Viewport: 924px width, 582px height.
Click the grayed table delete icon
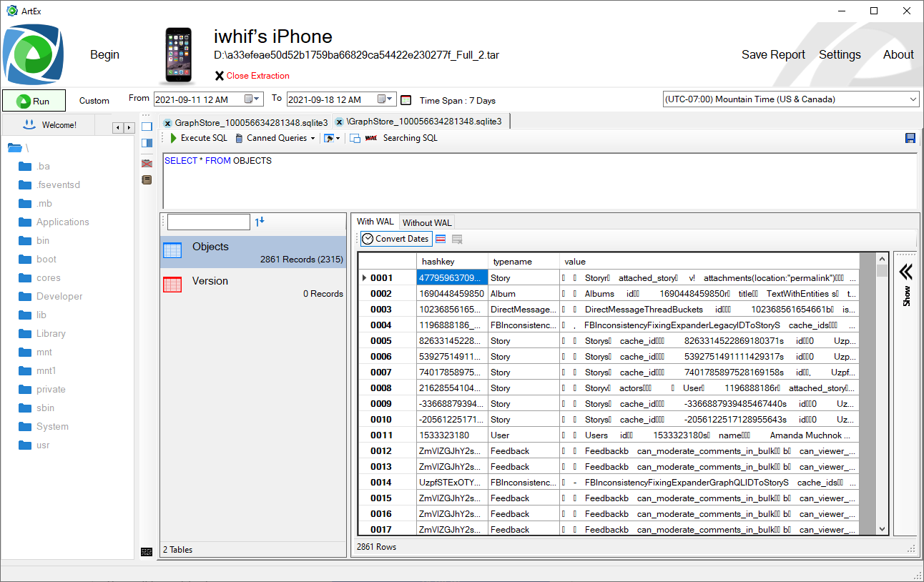click(457, 239)
